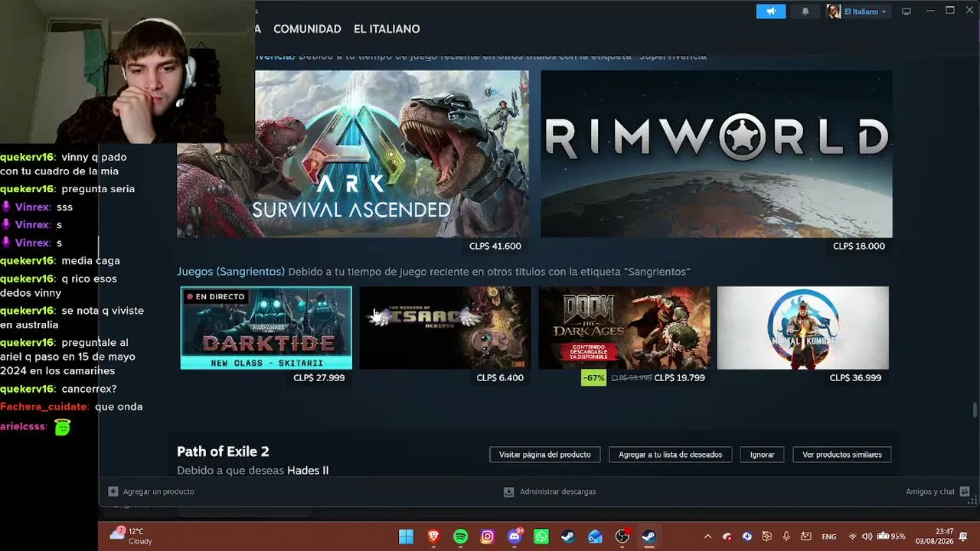Open the ARK Survival Ascended game banner

pyautogui.click(x=353, y=154)
